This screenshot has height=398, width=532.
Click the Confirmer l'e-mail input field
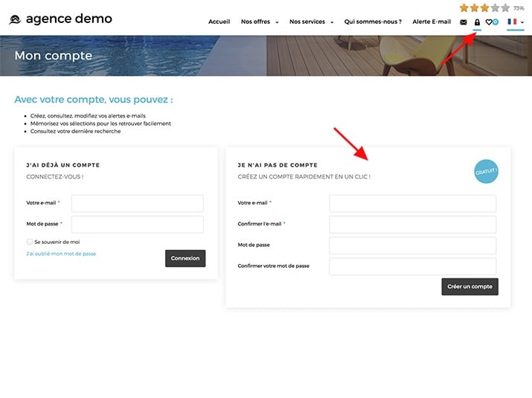click(412, 224)
